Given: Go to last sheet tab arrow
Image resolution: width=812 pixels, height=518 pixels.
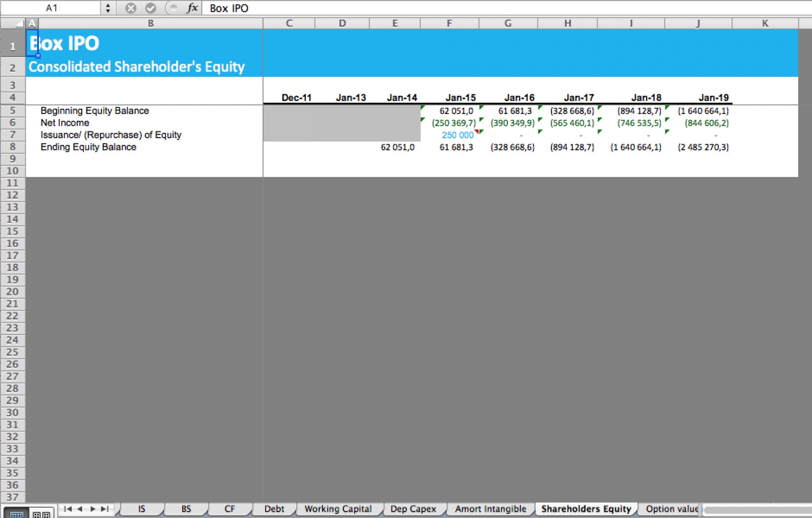Looking at the screenshot, I should click(105, 509).
